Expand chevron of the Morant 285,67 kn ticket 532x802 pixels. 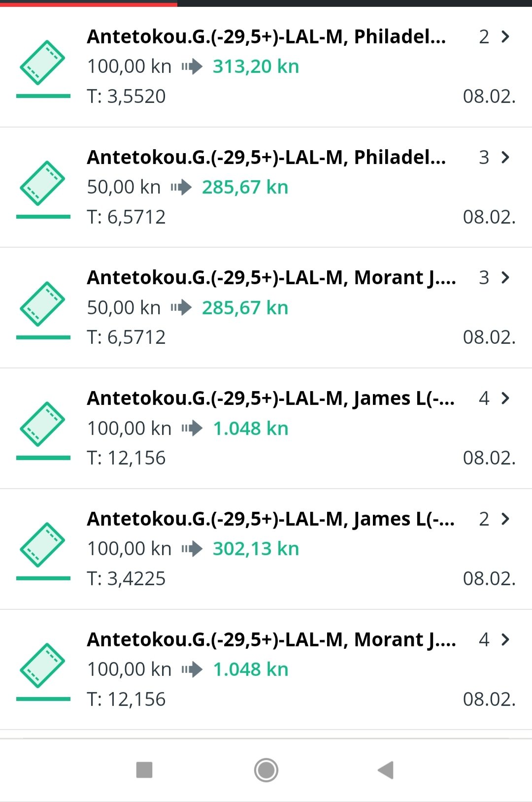click(505, 277)
